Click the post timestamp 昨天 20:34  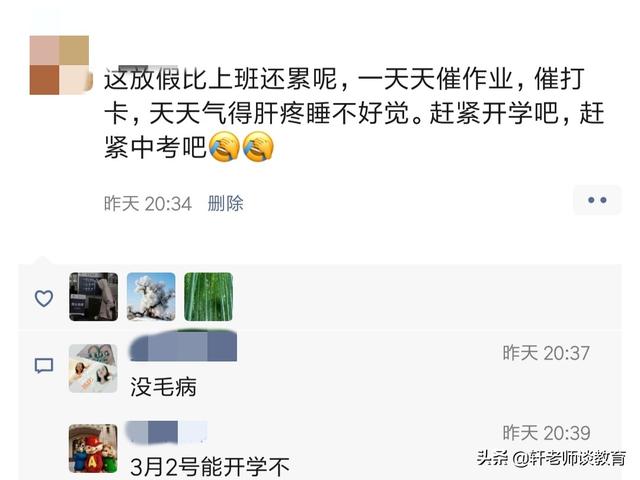pos(148,203)
